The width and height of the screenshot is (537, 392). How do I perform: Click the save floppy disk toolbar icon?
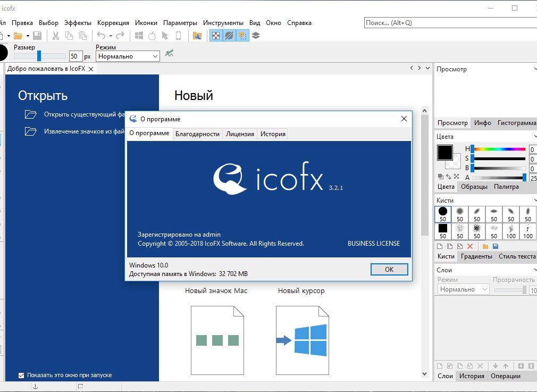37,36
